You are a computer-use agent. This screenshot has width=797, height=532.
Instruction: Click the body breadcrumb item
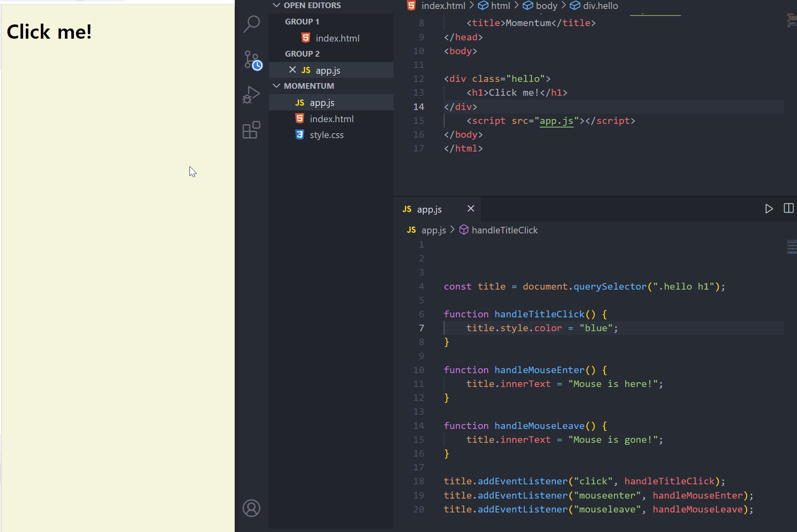[x=546, y=6]
